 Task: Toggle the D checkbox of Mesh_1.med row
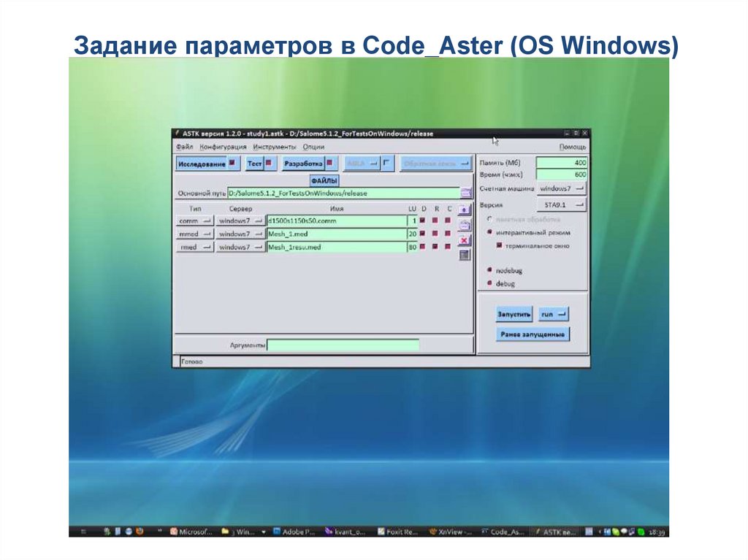point(423,234)
